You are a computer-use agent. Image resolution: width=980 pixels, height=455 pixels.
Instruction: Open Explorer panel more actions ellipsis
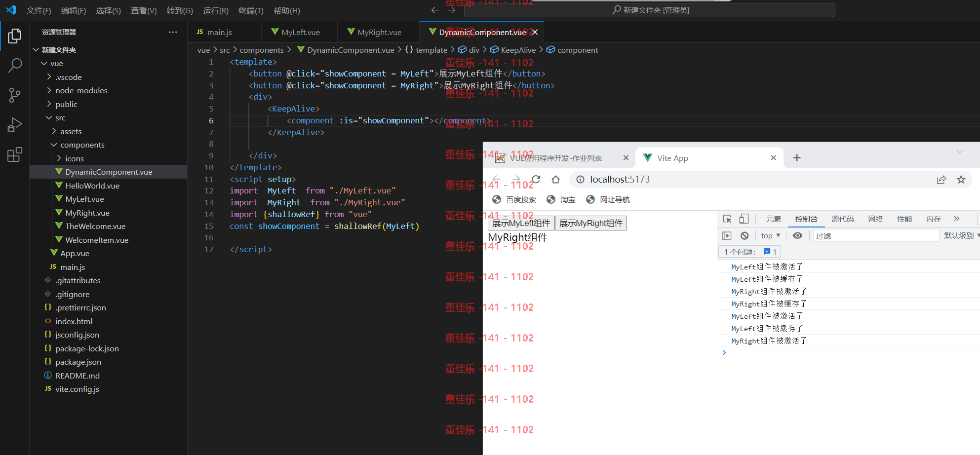(173, 32)
